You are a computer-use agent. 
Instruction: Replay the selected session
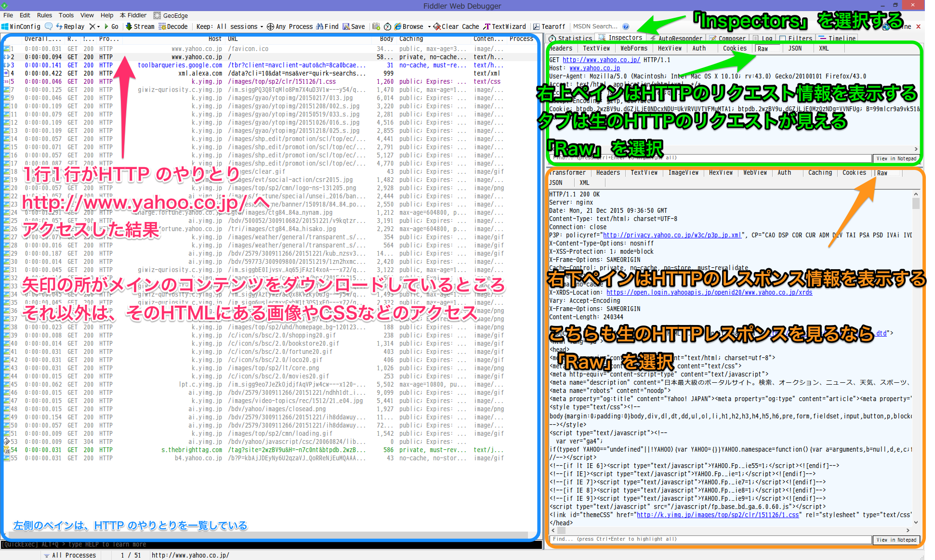70,26
